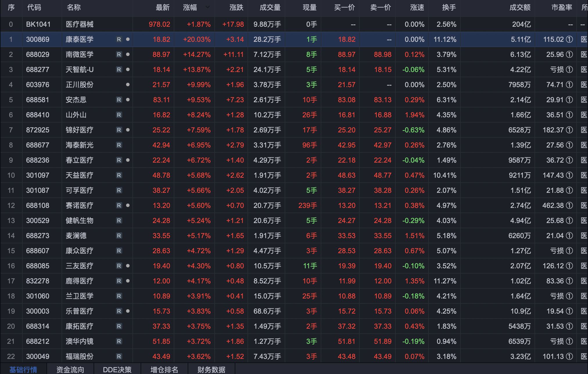Switch to the 资金流向 tab

coord(70,369)
